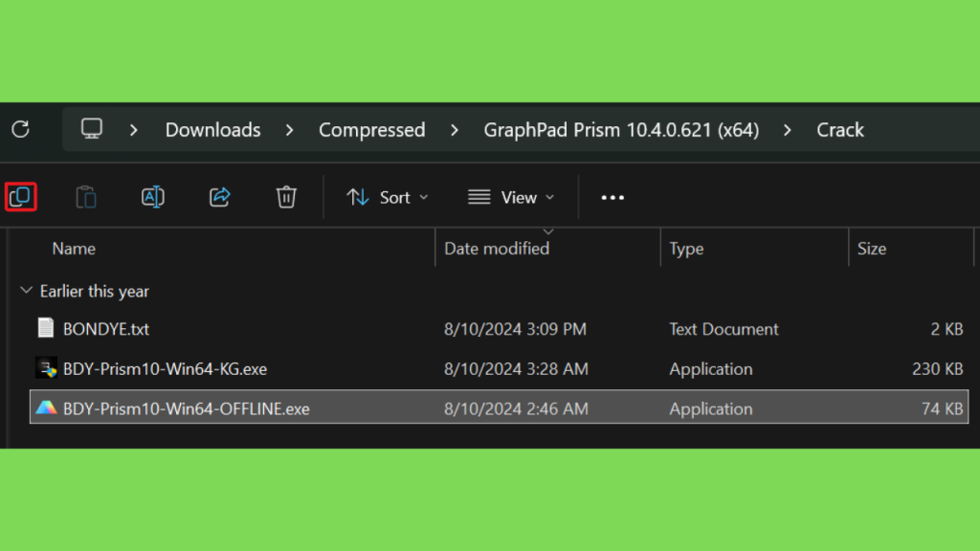Sort by Size column header
The height and width of the screenshot is (551, 980).
872,249
